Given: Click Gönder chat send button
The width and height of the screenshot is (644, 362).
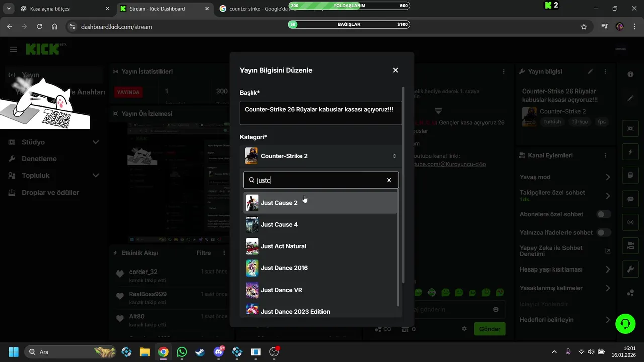Looking at the screenshot, I should click(490, 329).
